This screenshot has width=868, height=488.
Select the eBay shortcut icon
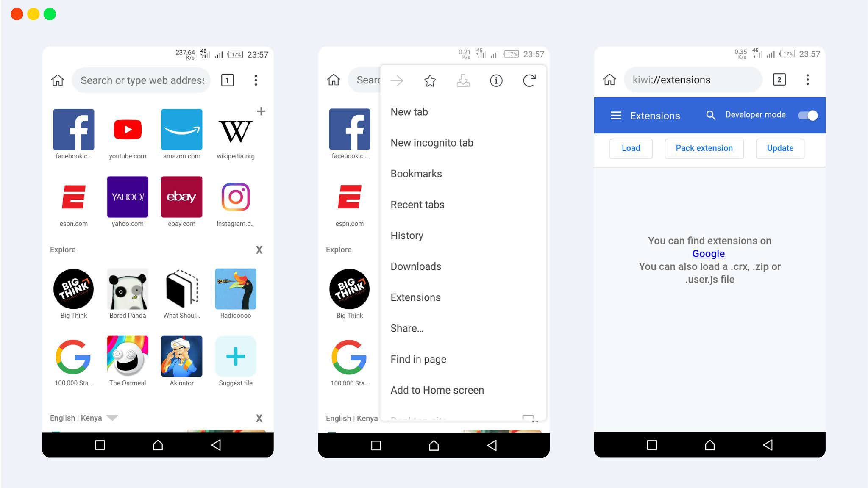181,197
